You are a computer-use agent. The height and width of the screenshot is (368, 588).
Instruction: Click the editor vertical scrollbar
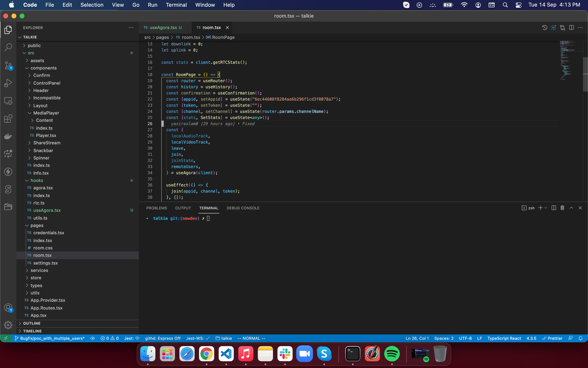tap(585, 74)
